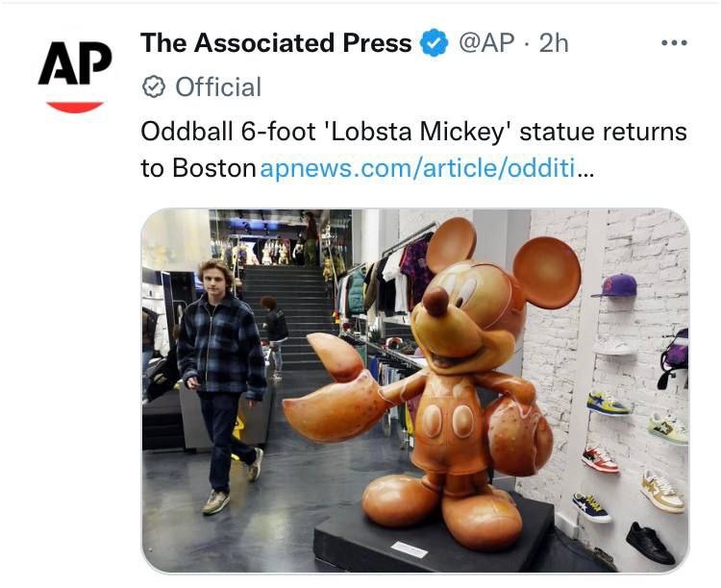
Task: Click the Official label text
Action: point(218,86)
